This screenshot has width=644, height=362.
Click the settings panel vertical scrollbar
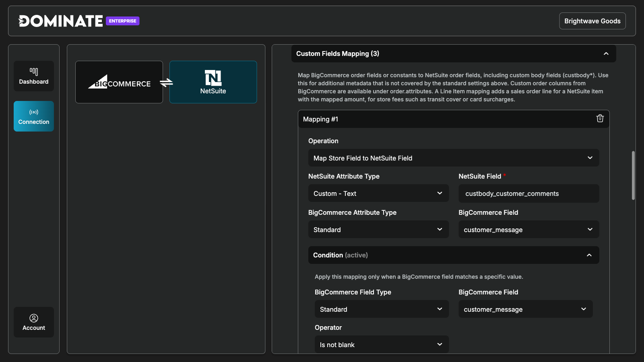[633, 175]
